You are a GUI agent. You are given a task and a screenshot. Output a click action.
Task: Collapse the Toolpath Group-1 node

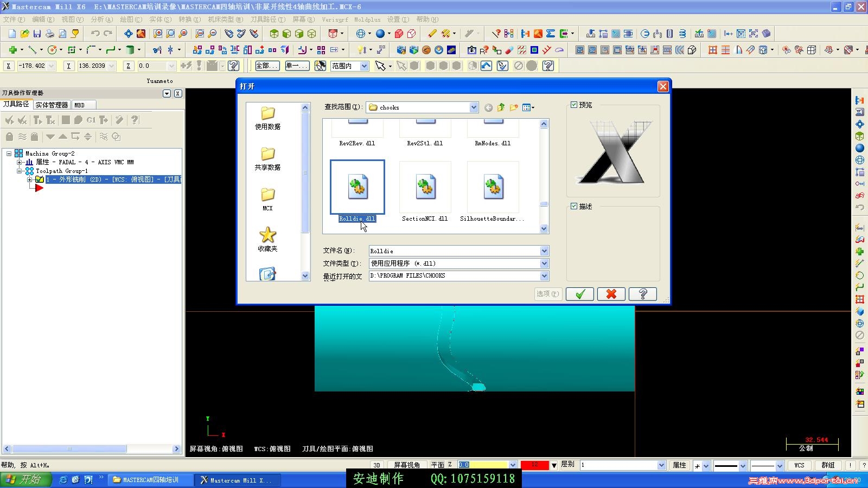(x=19, y=171)
